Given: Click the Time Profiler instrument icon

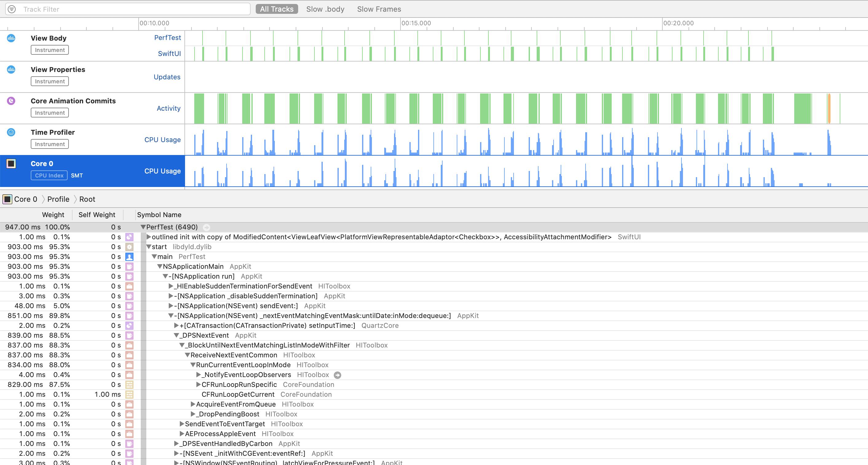Looking at the screenshot, I should click(11, 132).
